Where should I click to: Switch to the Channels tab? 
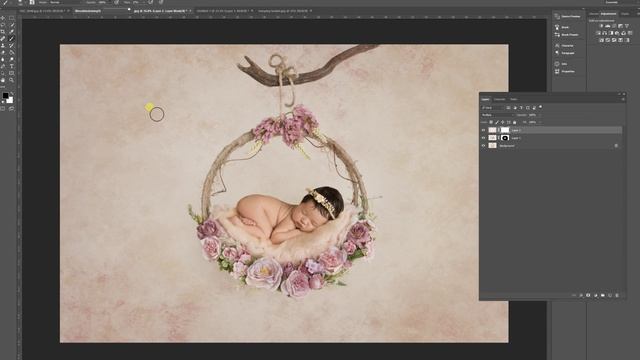(499, 99)
